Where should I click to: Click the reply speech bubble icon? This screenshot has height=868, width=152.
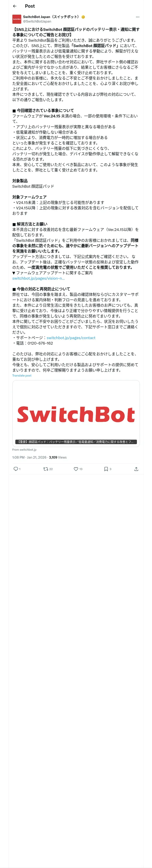click(16, 469)
